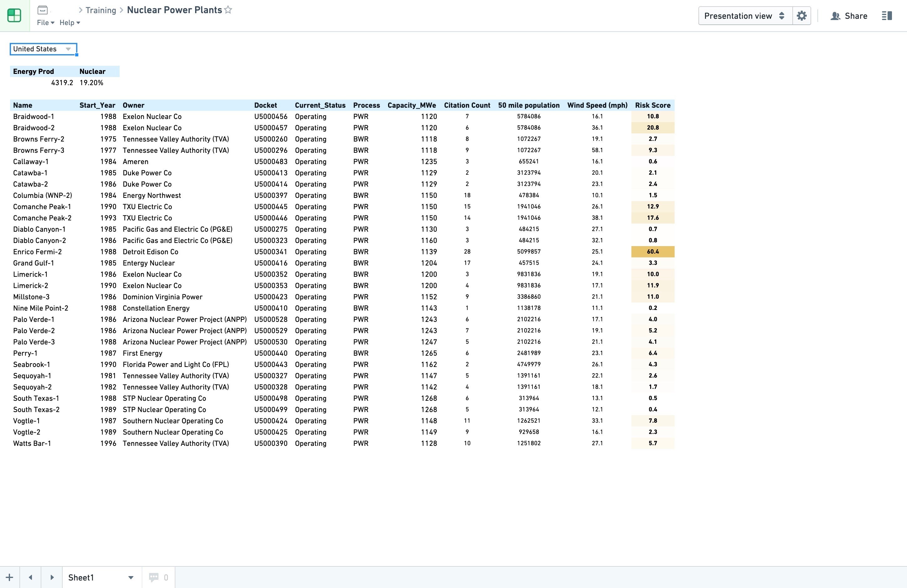The width and height of the screenshot is (907, 588).
Task: Open the comments bubble icon
Action: click(153, 577)
